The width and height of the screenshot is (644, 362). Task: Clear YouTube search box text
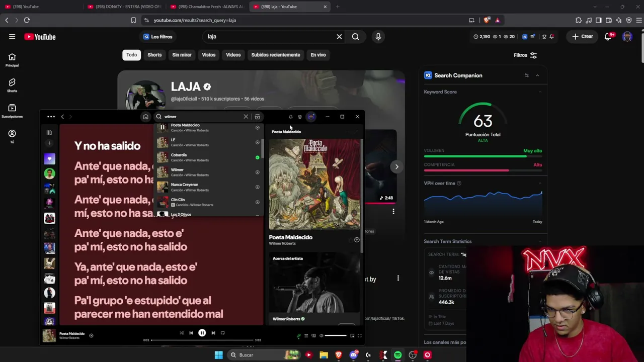[x=339, y=36]
